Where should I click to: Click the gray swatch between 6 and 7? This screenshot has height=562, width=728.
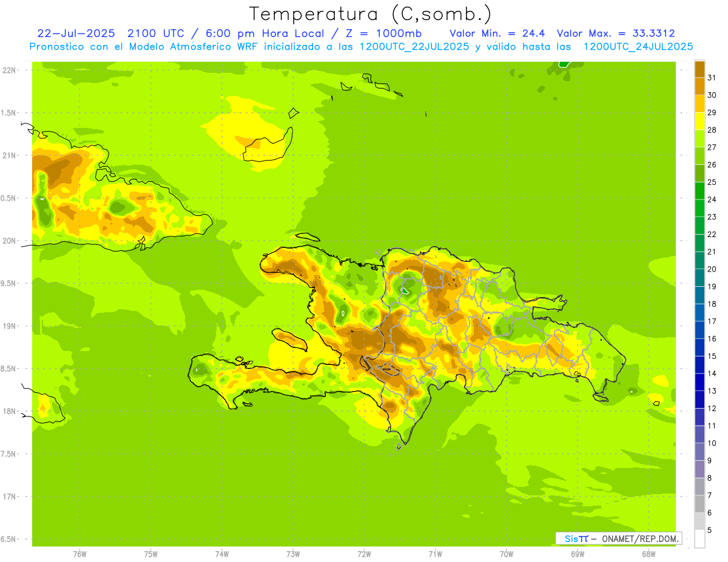pos(699,504)
